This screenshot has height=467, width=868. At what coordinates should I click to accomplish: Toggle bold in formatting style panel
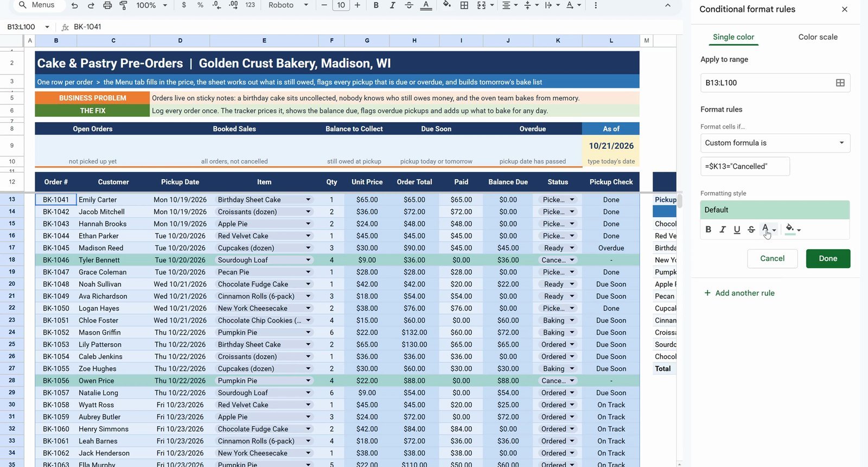click(x=708, y=230)
